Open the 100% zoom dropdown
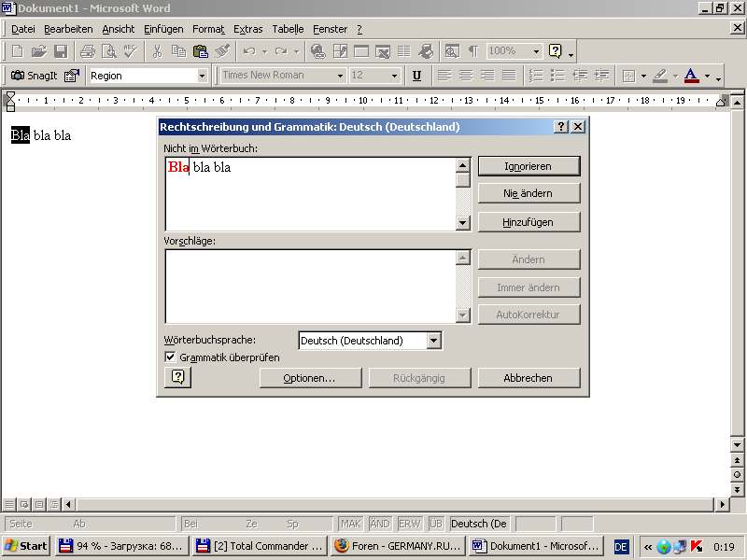 536,51
